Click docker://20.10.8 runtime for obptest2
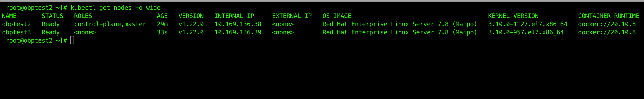This screenshot has width=644, height=99. (x=607, y=24)
